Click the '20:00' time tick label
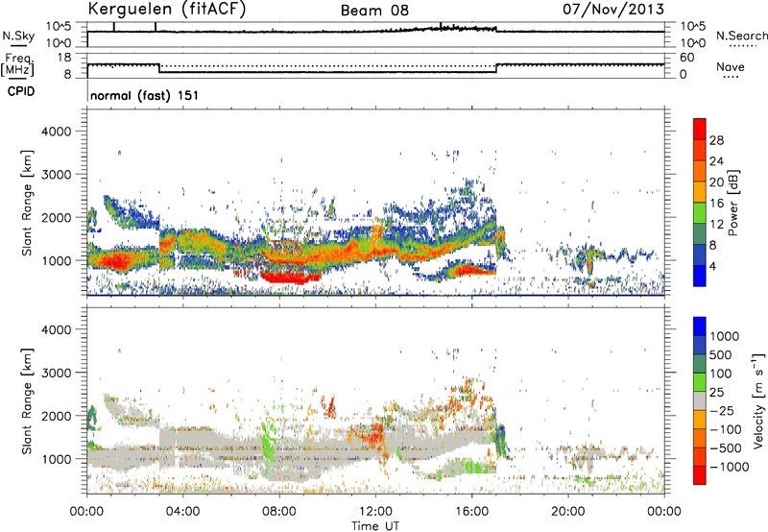768x532 pixels. click(x=567, y=512)
